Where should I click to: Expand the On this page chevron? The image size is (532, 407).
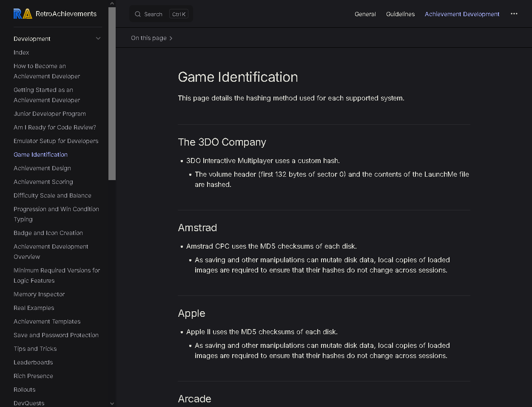click(x=171, y=38)
